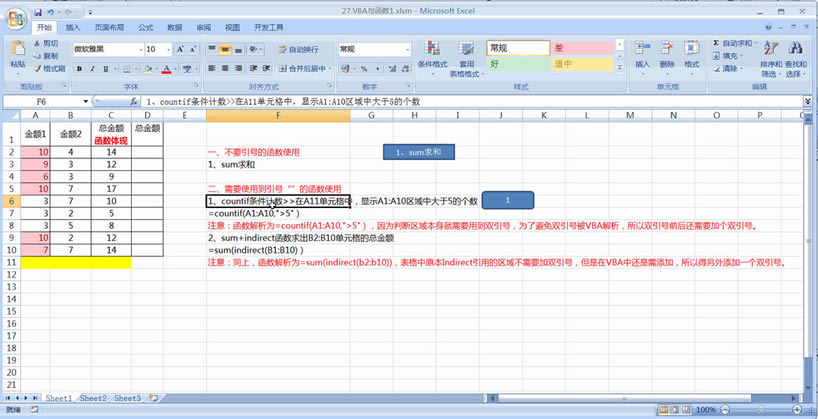
Task: Toggle Italic formatting
Action: 92,68
